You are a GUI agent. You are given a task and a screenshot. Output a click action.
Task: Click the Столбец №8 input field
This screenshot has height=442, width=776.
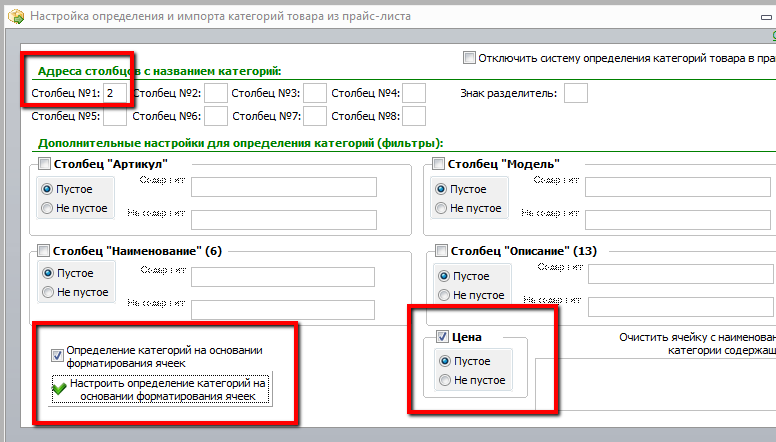[x=414, y=116]
